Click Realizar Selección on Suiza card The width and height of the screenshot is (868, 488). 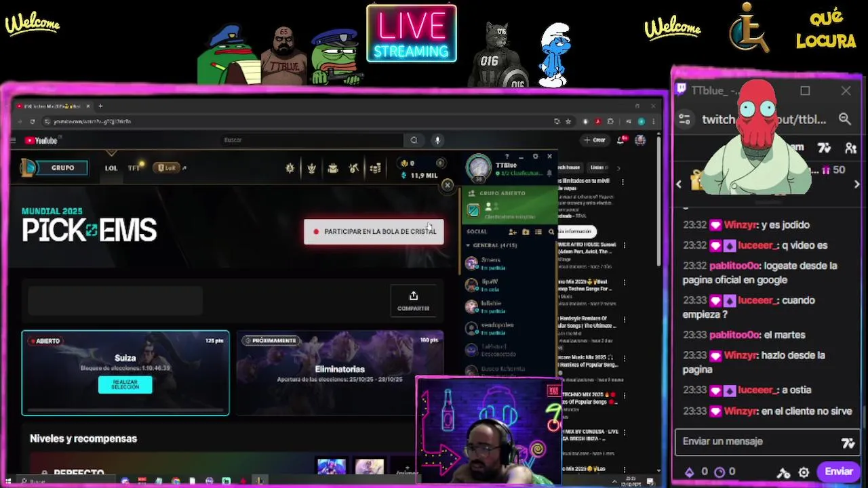(x=125, y=385)
